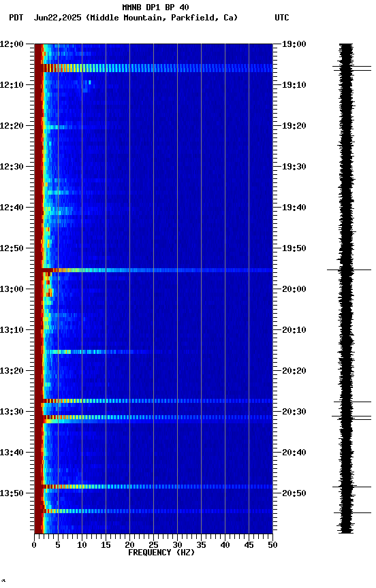Click the 45 Hz frequency axis label

(x=249, y=545)
